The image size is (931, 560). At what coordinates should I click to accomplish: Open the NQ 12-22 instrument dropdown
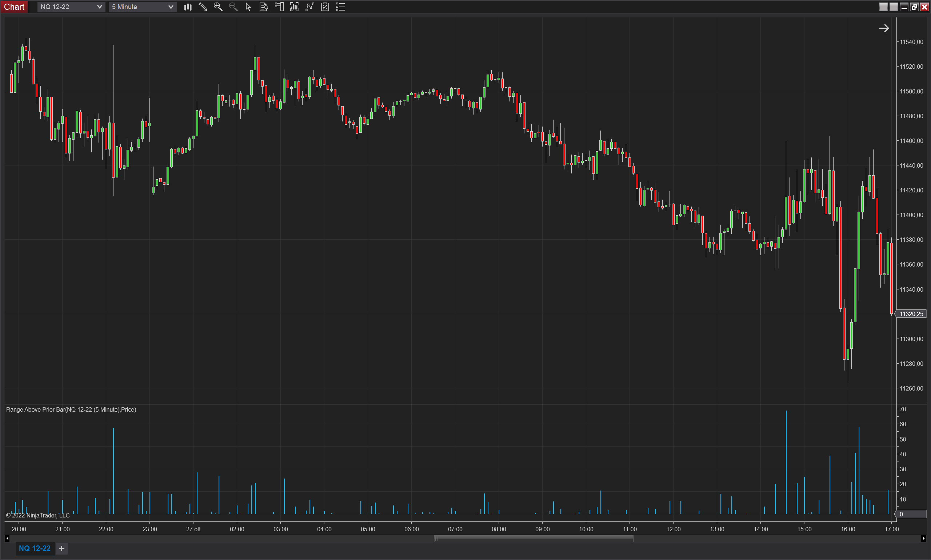[x=71, y=7]
